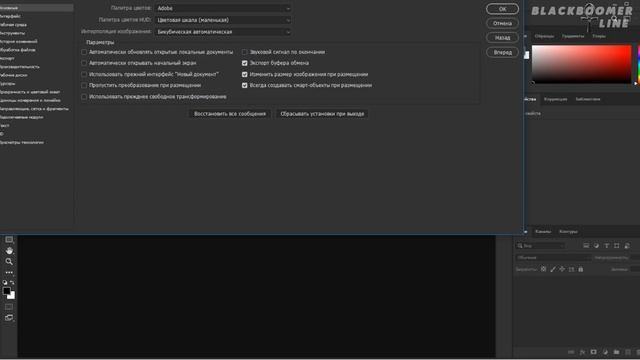Click 'Восстановить все сообщения' button
Image resolution: width=640 pixels, height=360 pixels.
point(230,114)
